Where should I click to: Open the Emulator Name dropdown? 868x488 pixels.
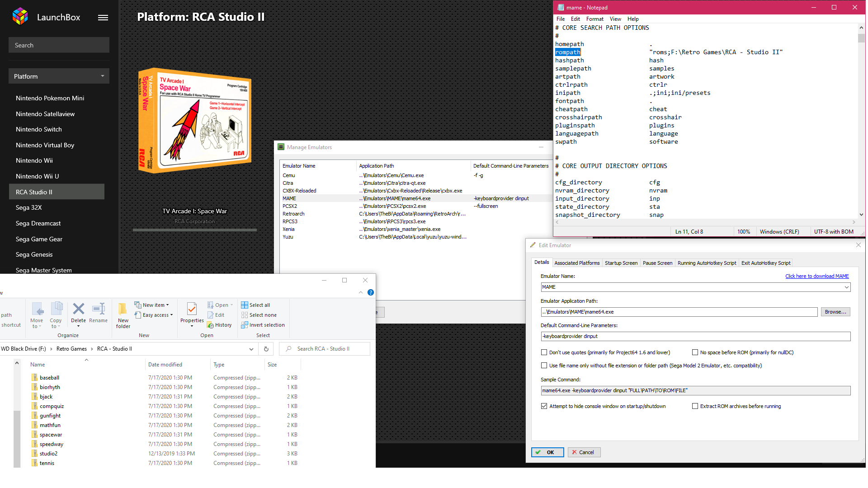[846, 287]
